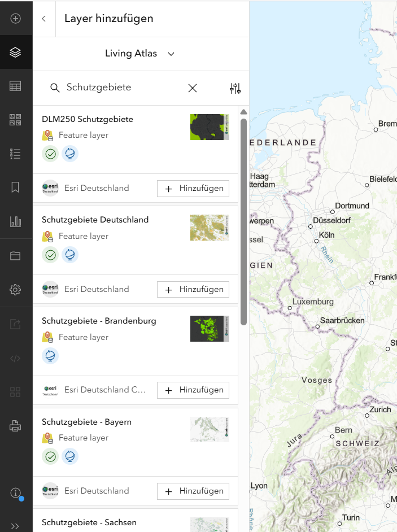The image size is (397, 532).
Task: Open the Charts icon in sidebar
Action: click(16, 221)
